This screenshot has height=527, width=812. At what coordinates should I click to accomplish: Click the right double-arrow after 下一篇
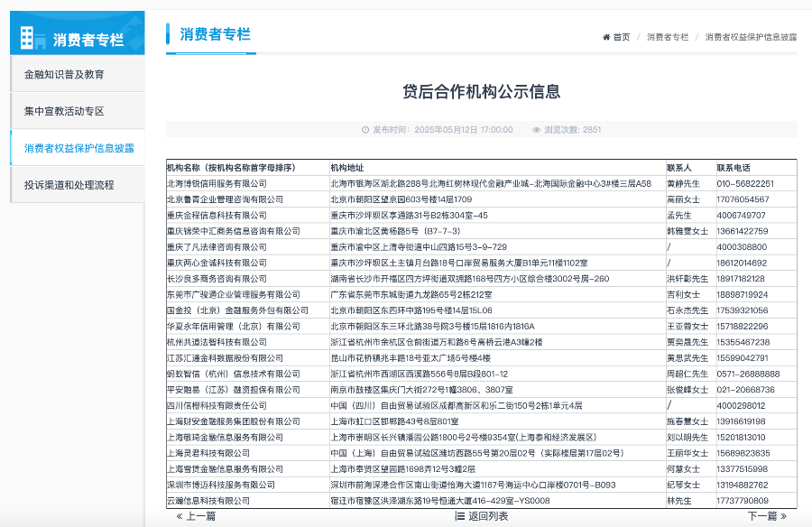783,516
